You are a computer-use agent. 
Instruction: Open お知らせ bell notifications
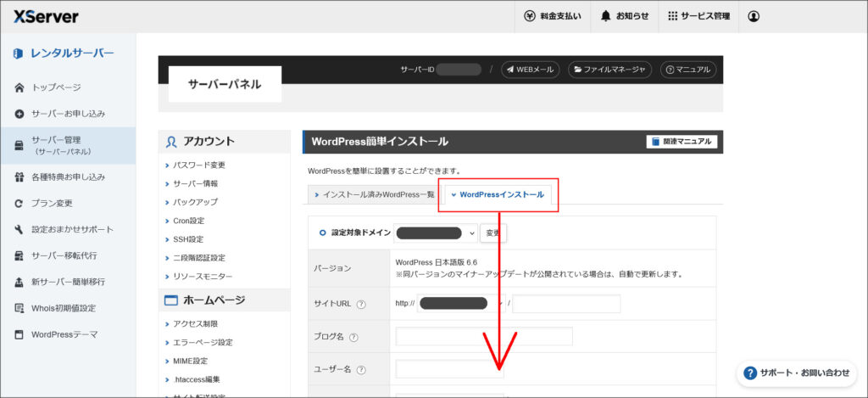click(625, 16)
